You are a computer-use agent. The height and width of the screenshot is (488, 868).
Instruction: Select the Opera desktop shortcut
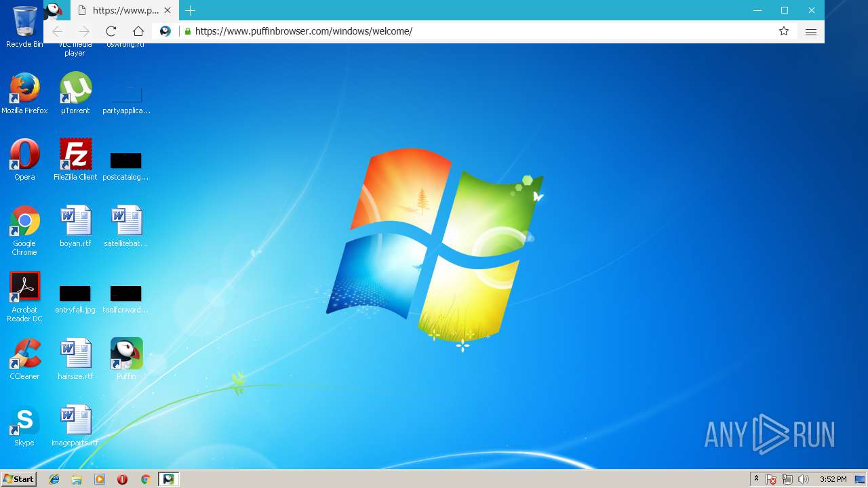point(24,160)
